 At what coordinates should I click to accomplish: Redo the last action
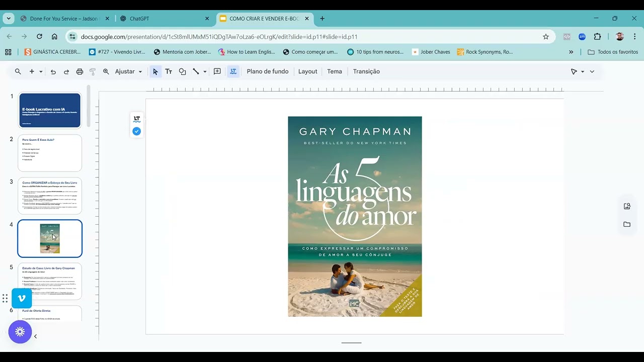(x=66, y=71)
